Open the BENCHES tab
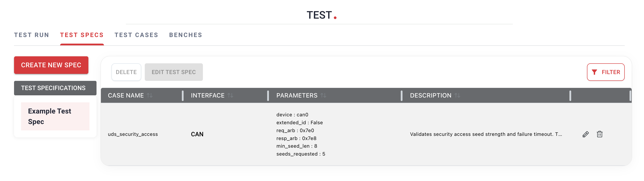Screen dimensions: 644x181 [186, 35]
